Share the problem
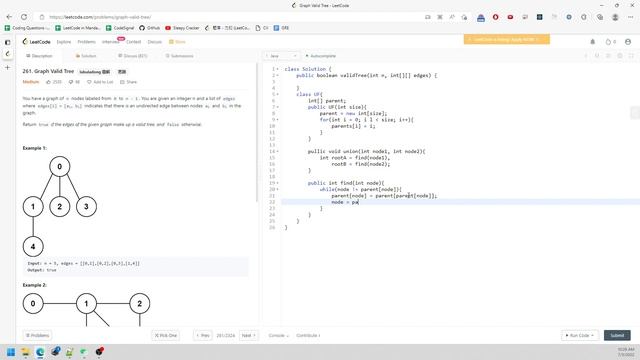Viewport: 640px width, 360px height. pyautogui.click(x=129, y=82)
